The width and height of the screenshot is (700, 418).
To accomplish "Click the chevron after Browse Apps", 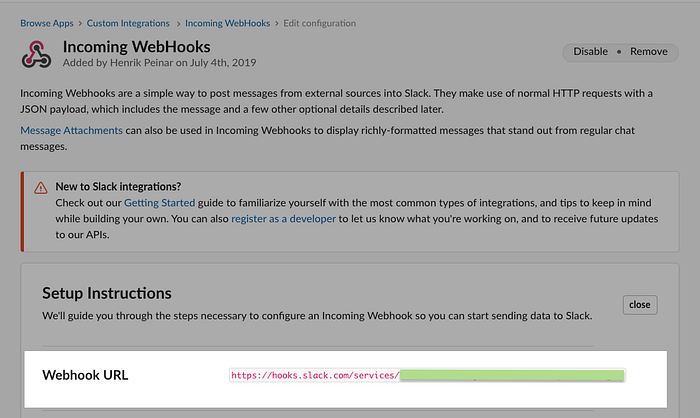I will click(80, 23).
